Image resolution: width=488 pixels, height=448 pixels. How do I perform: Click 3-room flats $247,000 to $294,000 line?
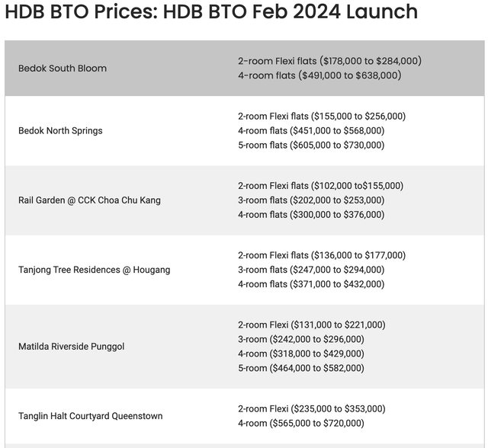(311, 270)
